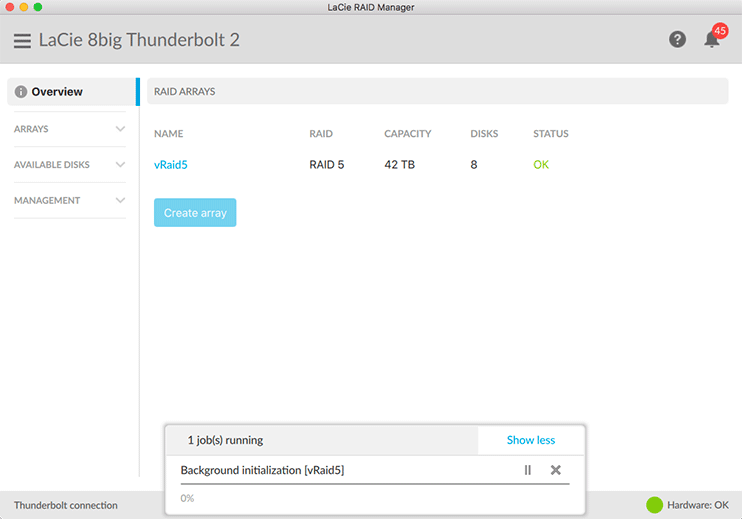Open the notifications bell
The height and width of the screenshot is (519, 742).
coord(711,40)
